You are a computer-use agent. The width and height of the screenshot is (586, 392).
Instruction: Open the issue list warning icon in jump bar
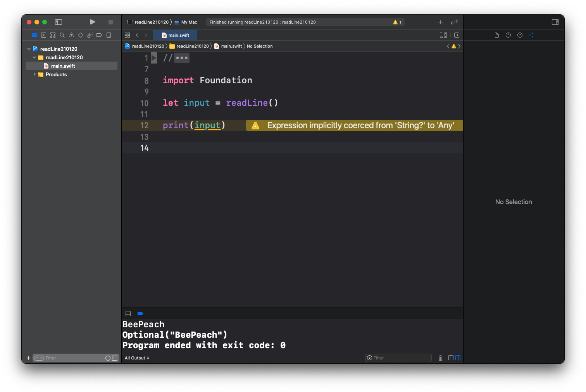click(x=454, y=46)
